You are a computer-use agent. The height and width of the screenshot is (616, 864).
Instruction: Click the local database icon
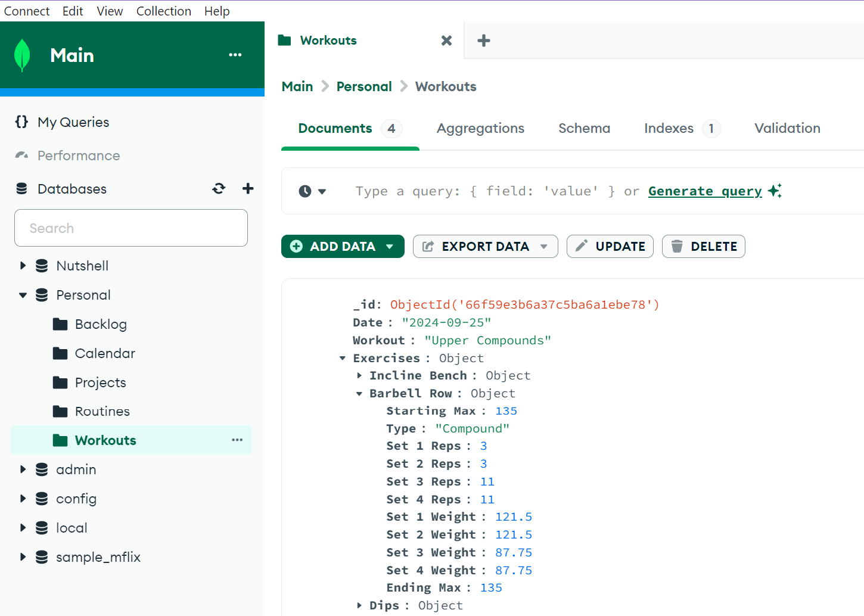tap(42, 528)
